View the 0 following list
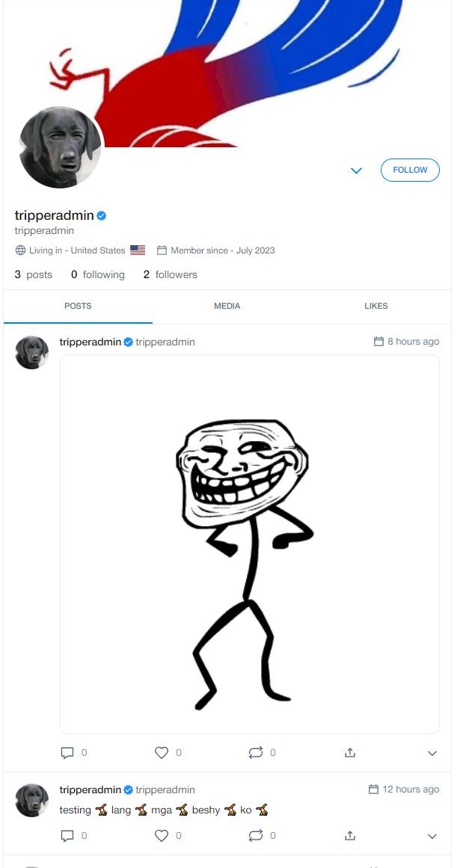 (97, 275)
